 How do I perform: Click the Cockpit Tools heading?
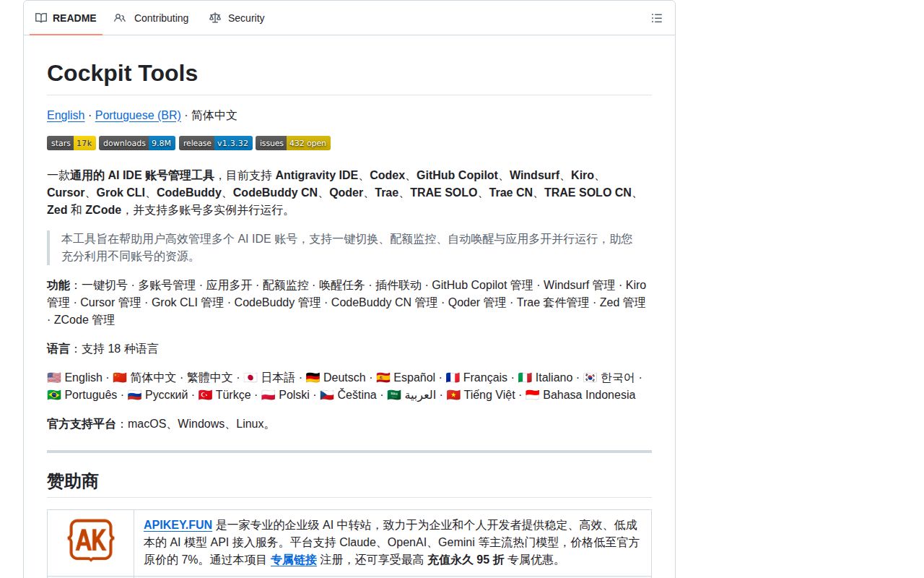tap(122, 73)
